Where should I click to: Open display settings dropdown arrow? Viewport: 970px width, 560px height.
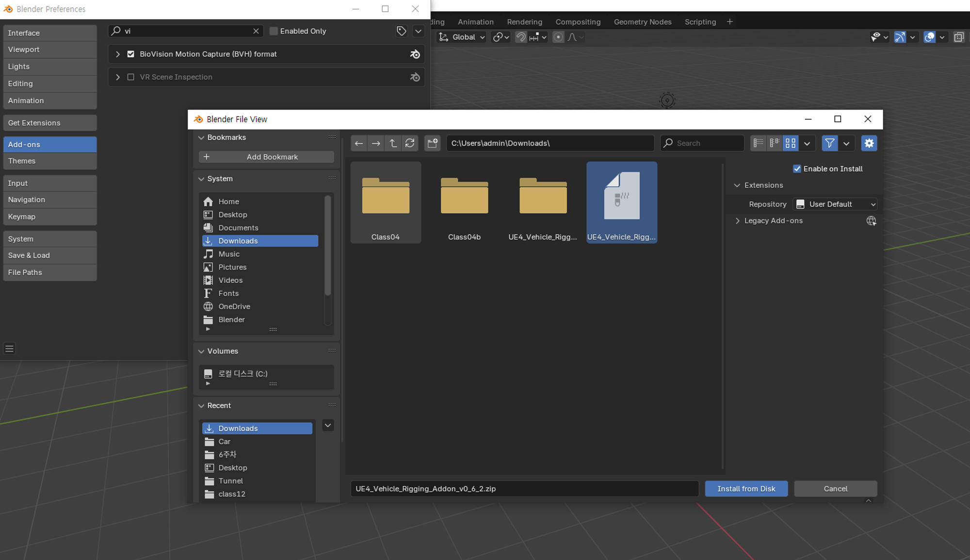click(807, 143)
